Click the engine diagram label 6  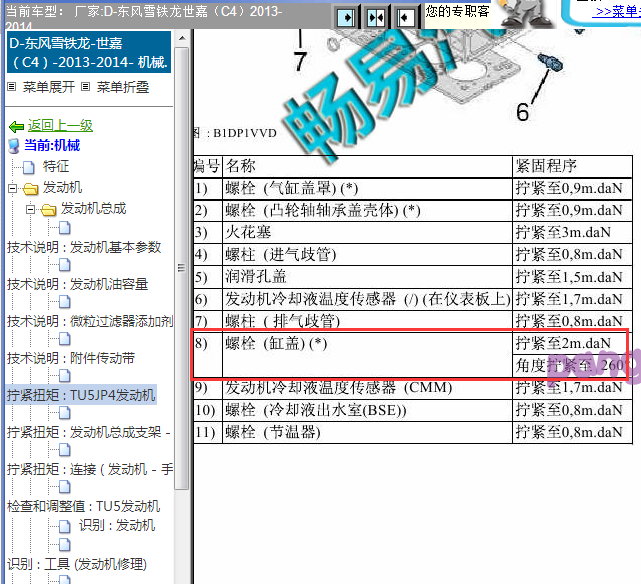pos(522,112)
